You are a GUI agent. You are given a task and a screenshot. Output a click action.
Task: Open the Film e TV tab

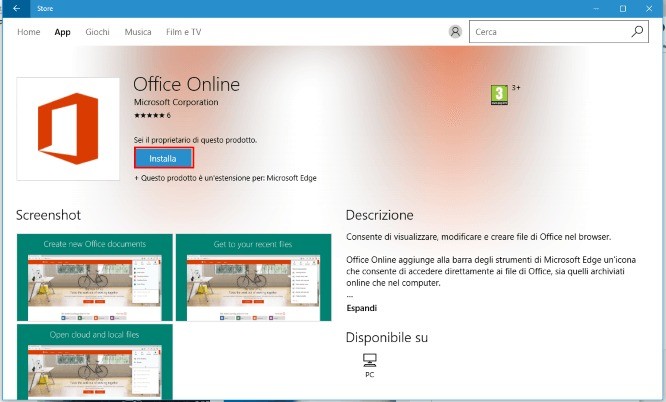(182, 32)
